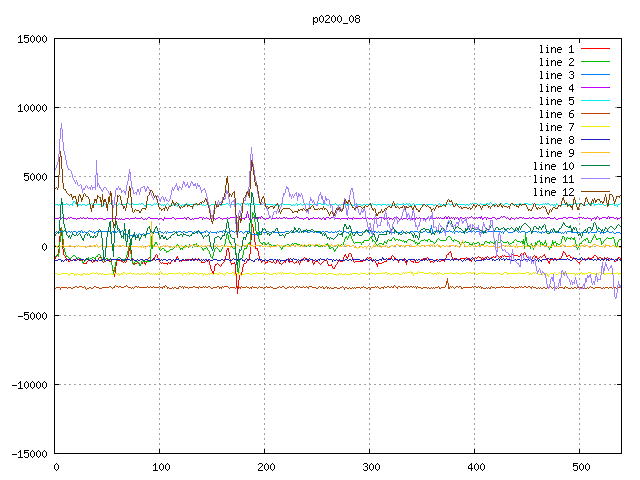Click the -5000 y-axis tick label
The width and height of the screenshot is (640, 480).
pyautogui.click(x=30, y=315)
